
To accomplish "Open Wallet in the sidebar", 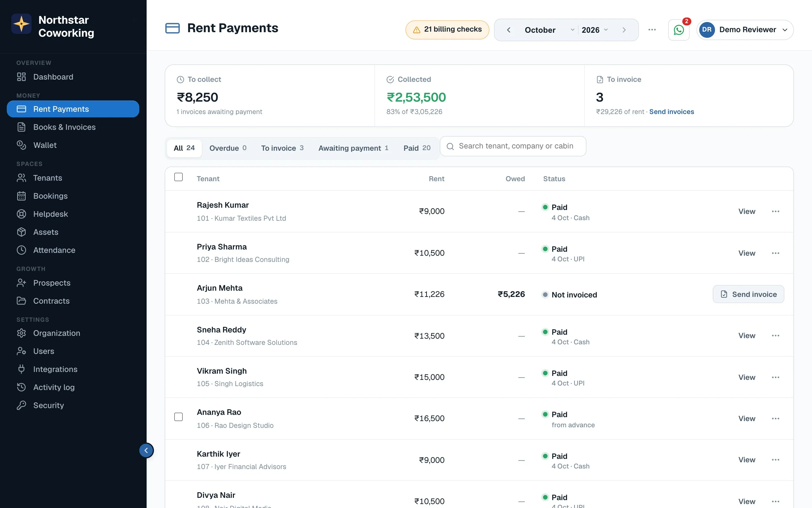I will click(73, 145).
